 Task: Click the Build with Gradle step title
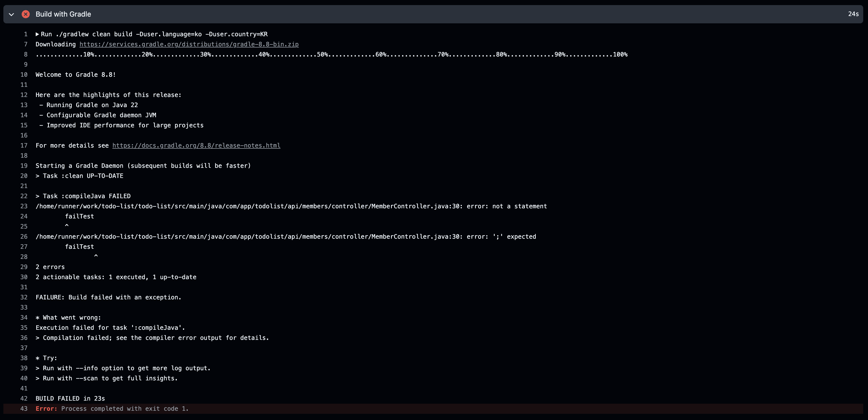63,14
